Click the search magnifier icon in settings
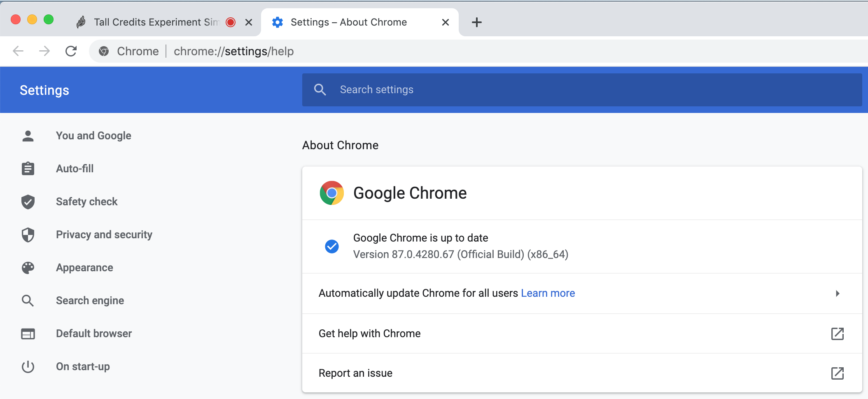 pyautogui.click(x=320, y=90)
